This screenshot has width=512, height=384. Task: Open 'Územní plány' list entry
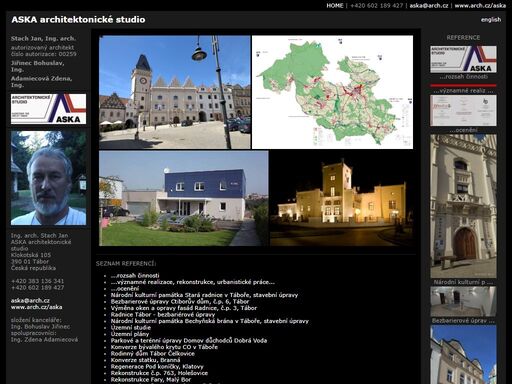click(130, 334)
